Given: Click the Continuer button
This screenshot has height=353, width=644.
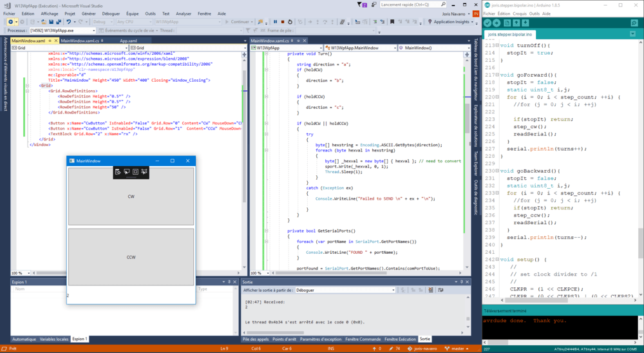Looking at the screenshot, I should tap(240, 22).
